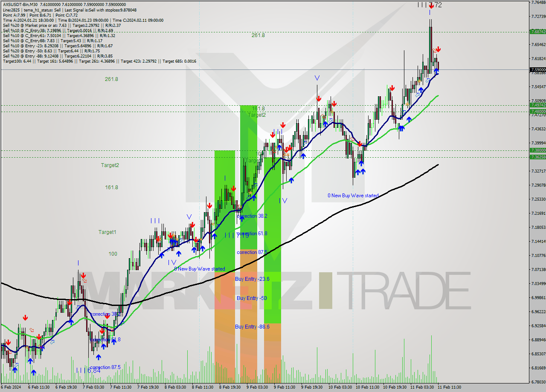Screen dimensions: 546x392
Task: Click the 7 Feb 19:30 time axis label
Action: coord(147,387)
